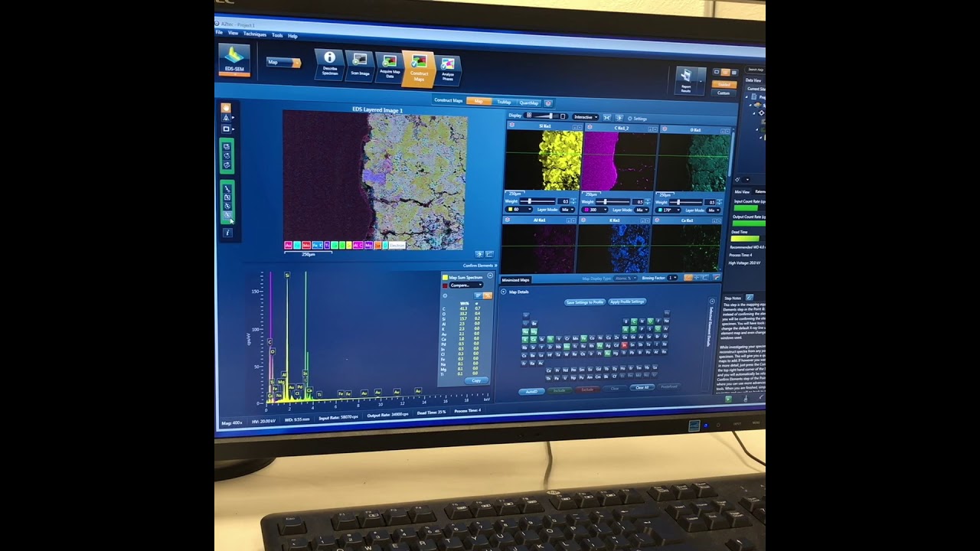Click the layer icon next to QuantMap
Viewport: 980px width, 551px height.
(548, 103)
